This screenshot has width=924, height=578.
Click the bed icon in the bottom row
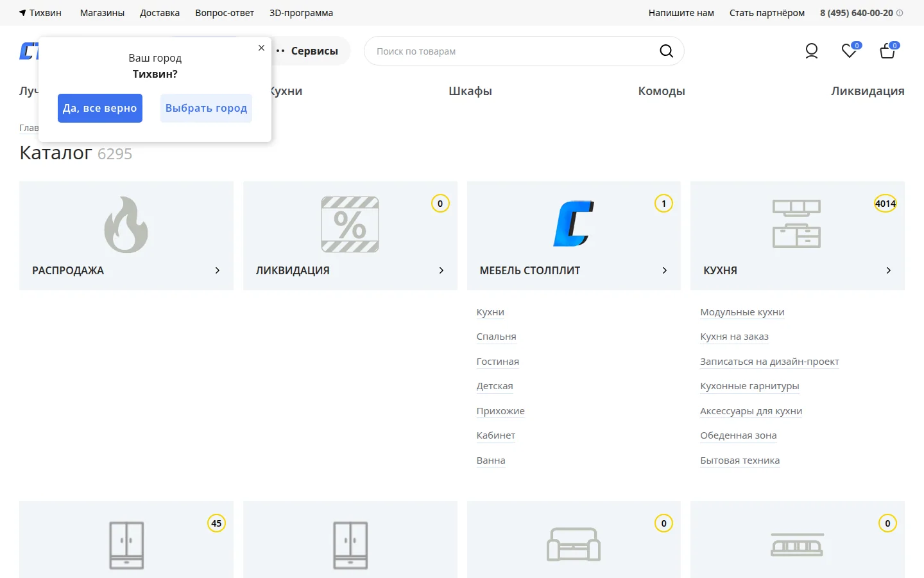(x=797, y=545)
